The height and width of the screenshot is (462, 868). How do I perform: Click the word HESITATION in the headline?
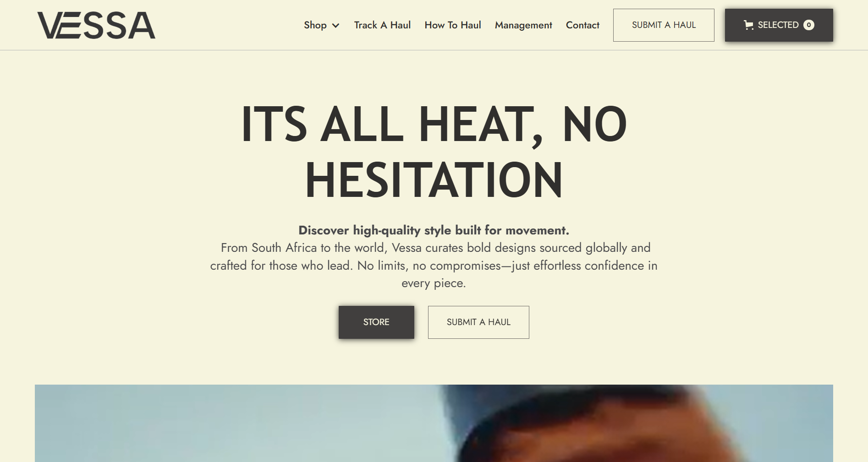pyautogui.click(x=434, y=180)
